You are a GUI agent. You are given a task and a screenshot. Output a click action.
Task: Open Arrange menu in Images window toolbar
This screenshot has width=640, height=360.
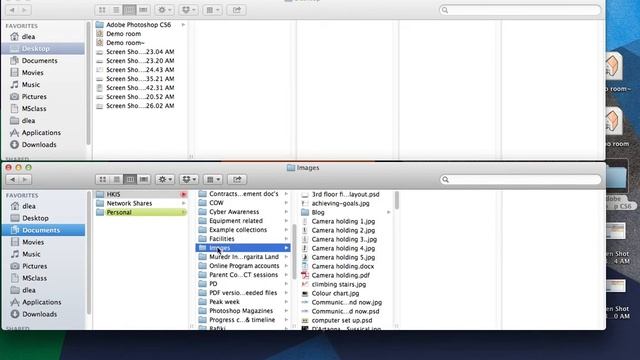point(213,180)
